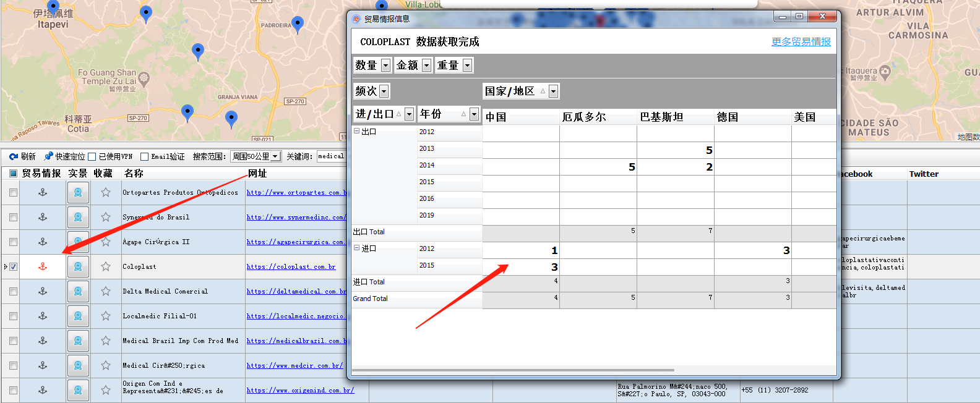Click the 快速定位 button
The image size is (980, 403).
(x=64, y=156)
